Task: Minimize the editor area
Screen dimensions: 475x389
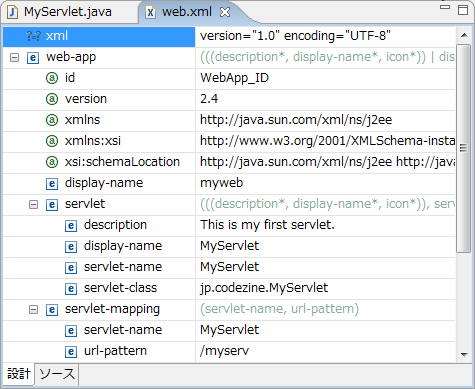Action: pos(445,7)
